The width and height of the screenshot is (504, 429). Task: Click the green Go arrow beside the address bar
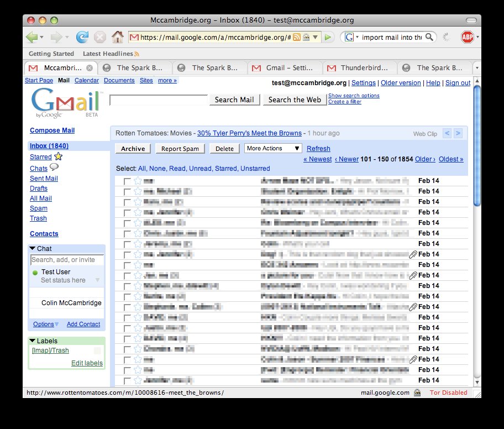coord(328,37)
